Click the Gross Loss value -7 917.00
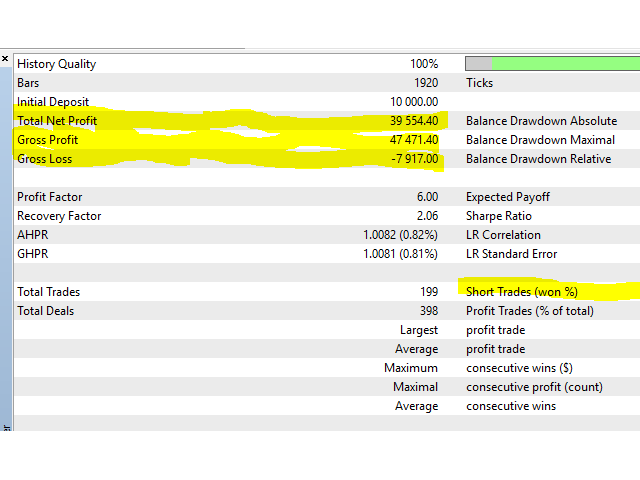This screenshot has height=480, width=640. point(413,159)
